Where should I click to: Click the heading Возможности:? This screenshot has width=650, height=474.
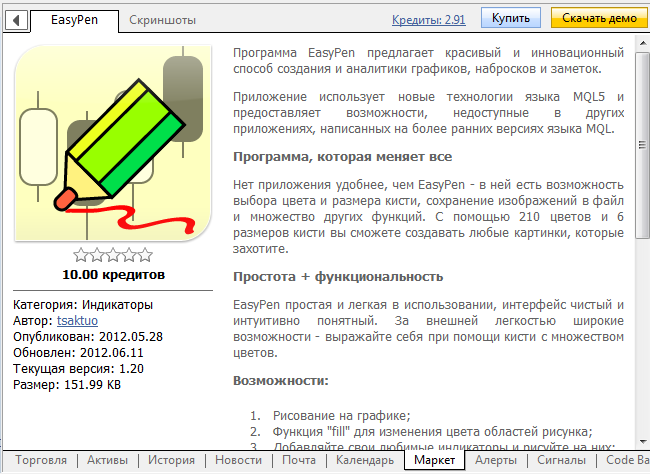click(x=281, y=381)
